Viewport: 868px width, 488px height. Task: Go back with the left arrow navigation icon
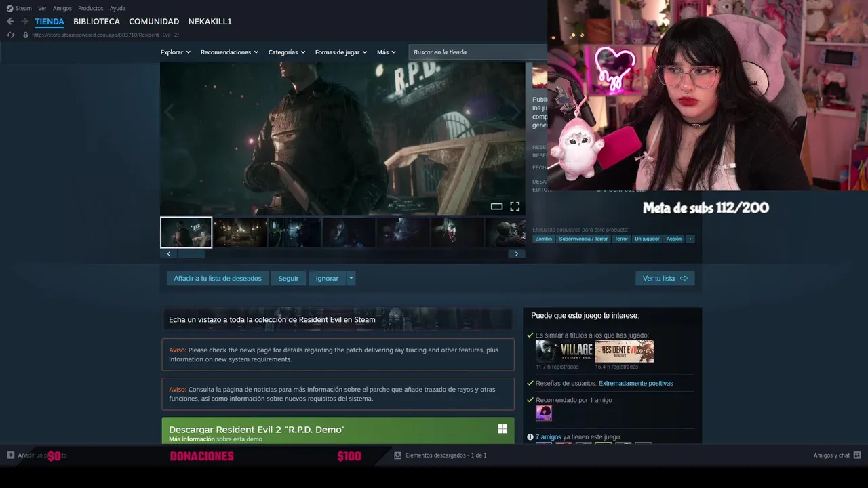coord(10,22)
